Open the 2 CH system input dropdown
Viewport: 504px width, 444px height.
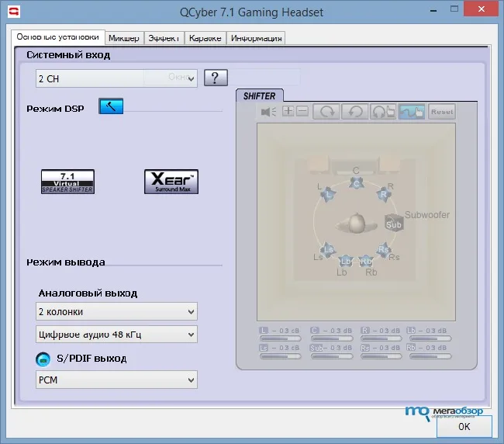click(116, 78)
